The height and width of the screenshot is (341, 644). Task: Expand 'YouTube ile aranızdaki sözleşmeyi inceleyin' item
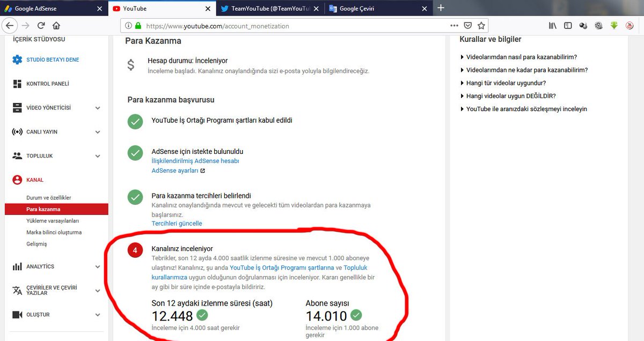[523, 109]
